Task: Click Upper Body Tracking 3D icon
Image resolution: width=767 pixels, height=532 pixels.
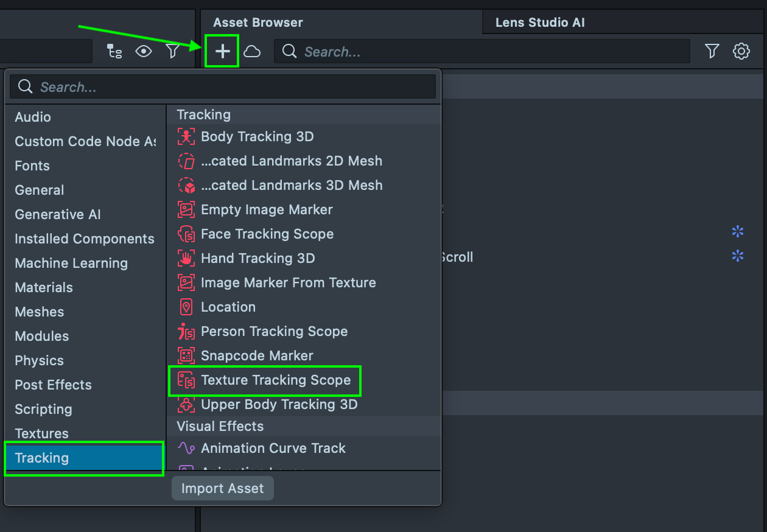Action: pyautogui.click(x=186, y=404)
